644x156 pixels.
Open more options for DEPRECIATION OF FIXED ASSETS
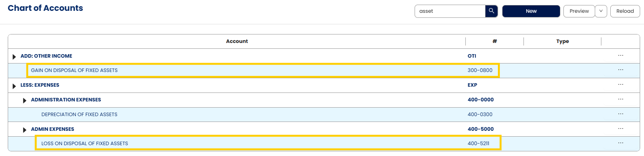pos(621,114)
